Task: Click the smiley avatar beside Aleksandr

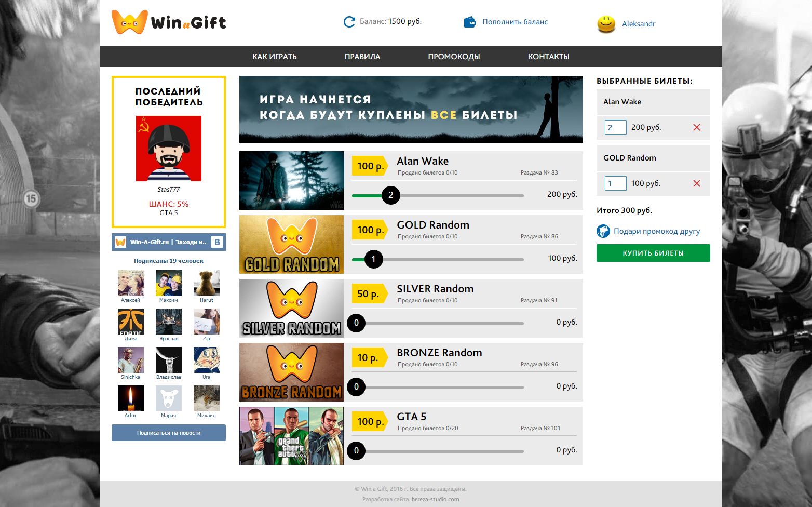Action: point(606,24)
